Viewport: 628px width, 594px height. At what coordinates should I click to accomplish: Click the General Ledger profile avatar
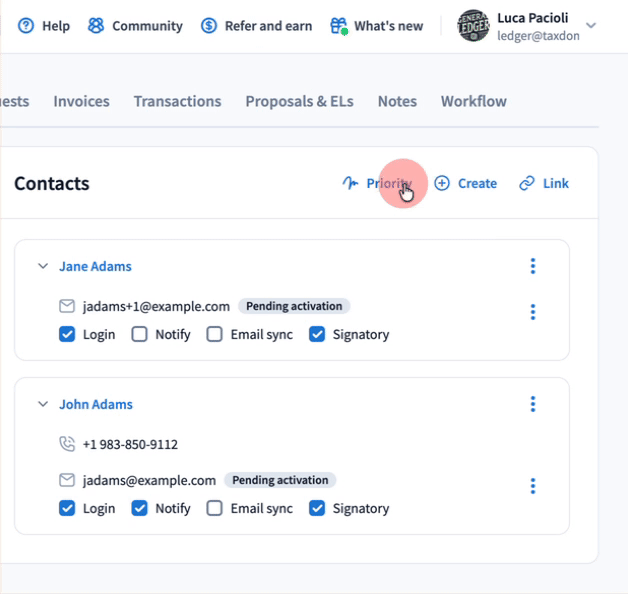(473, 26)
